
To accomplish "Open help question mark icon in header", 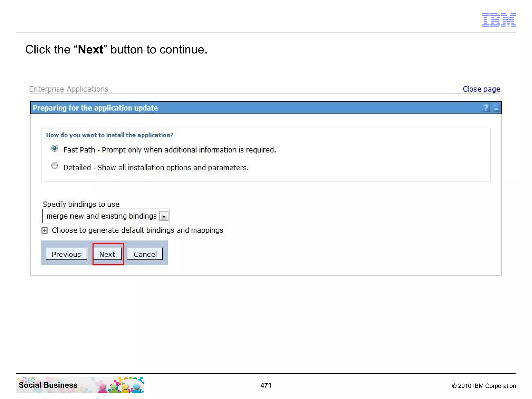I will 486,108.
